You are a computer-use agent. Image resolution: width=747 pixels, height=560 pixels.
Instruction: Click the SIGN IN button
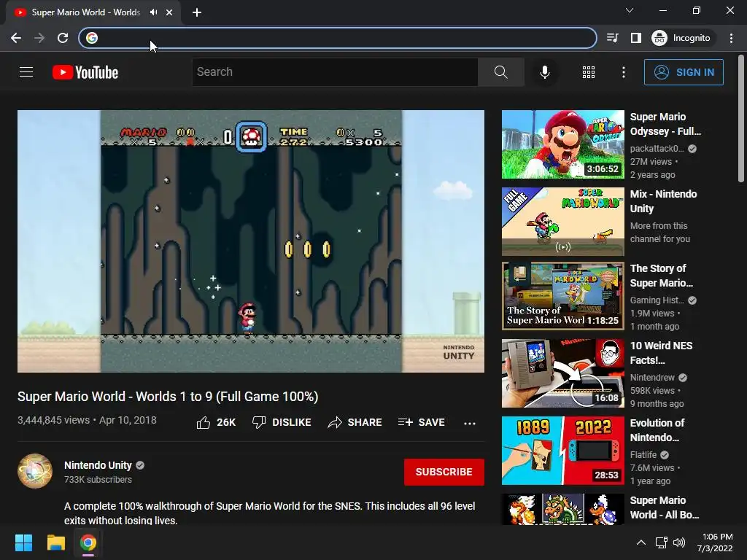[x=683, y=72]
